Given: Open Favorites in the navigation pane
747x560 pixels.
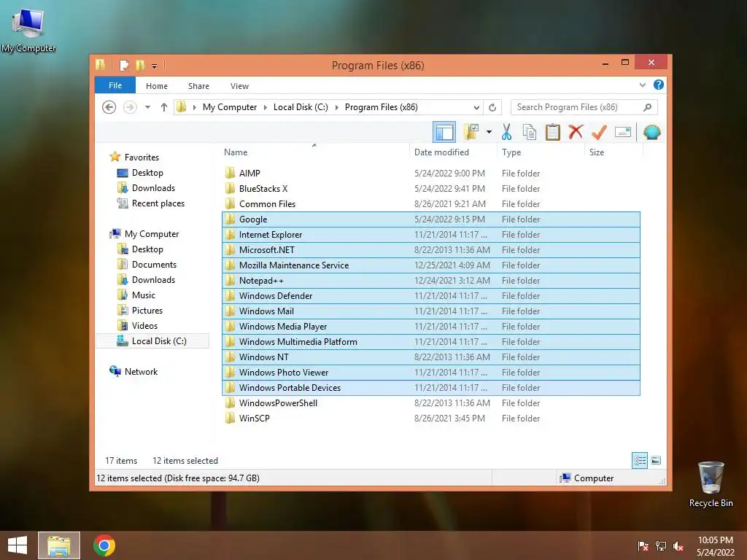Looking at the screenshot, I should point(142,157).
